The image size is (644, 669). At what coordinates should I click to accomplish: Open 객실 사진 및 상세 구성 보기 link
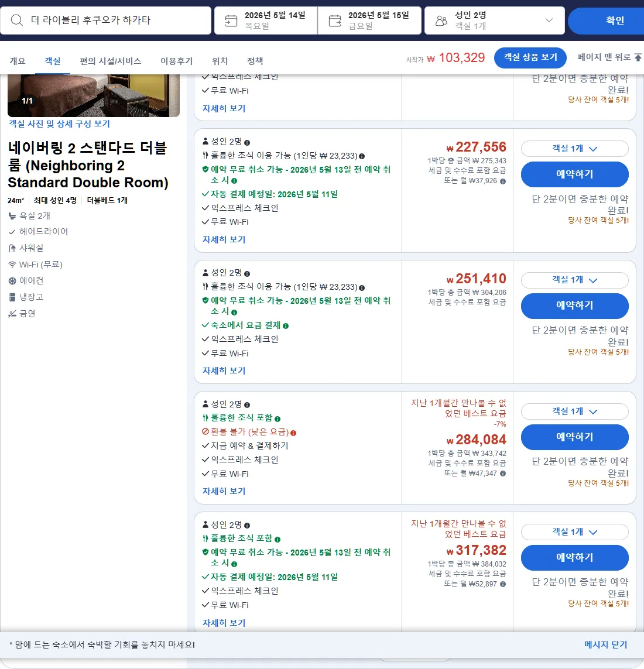pos(59,123)
